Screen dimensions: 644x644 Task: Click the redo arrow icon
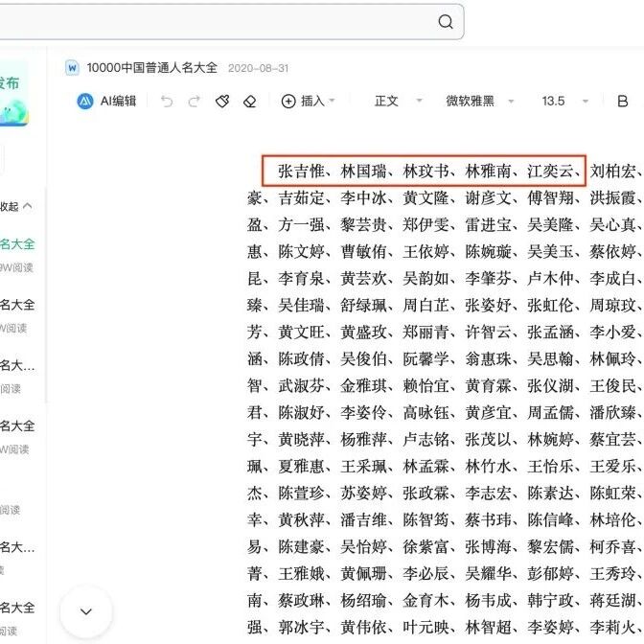[x=195, y=102]
